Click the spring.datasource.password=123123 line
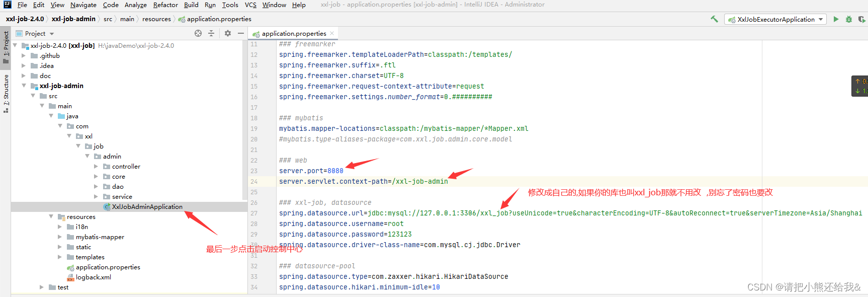The width and height of the screenshot is (868, 297). click(x=345, y=234)
